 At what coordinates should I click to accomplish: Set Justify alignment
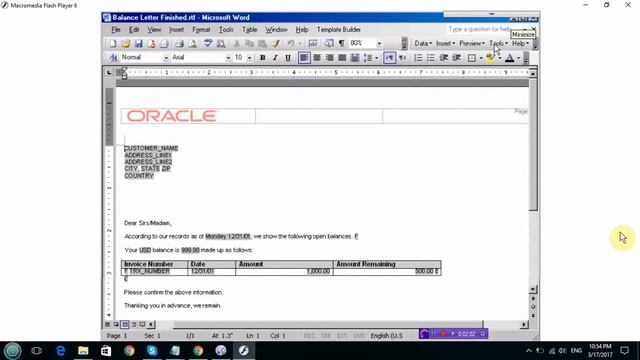(x=342, y=58)
